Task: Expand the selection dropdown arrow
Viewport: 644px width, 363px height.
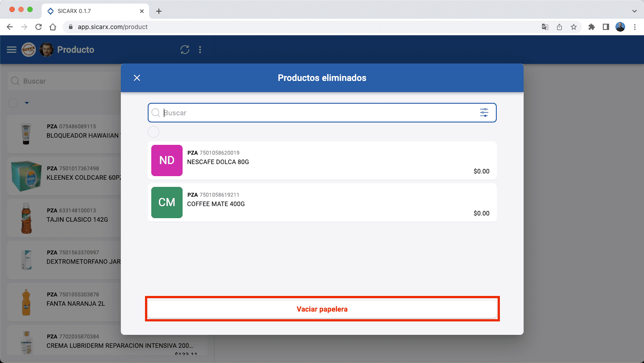Action: pyautogui.click(x=27, y=103)
